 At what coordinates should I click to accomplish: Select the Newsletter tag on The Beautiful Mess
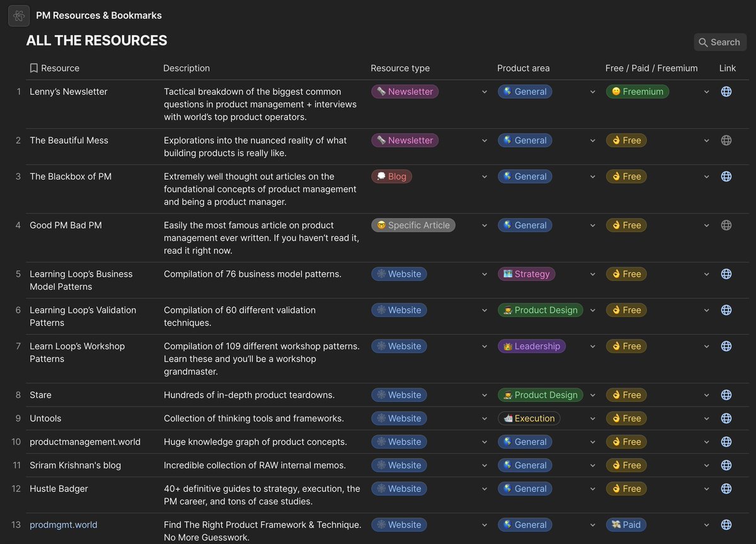point(404,140)
